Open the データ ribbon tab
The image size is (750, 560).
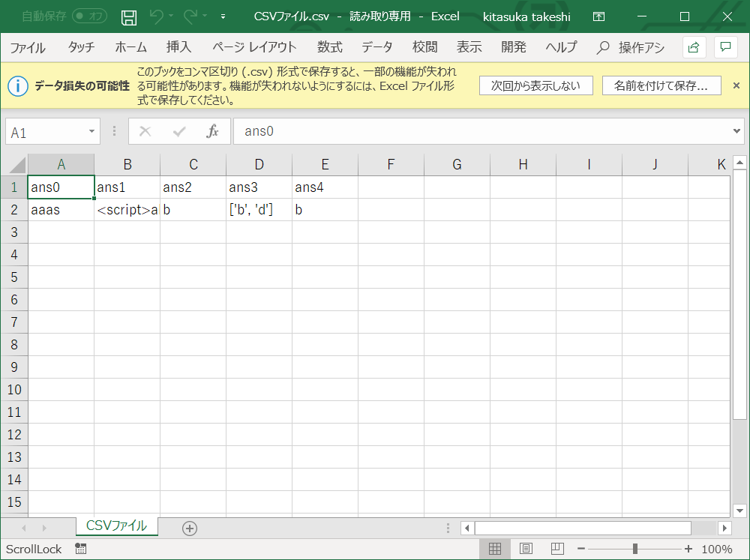pyautogui.click(x=377, y=47)
